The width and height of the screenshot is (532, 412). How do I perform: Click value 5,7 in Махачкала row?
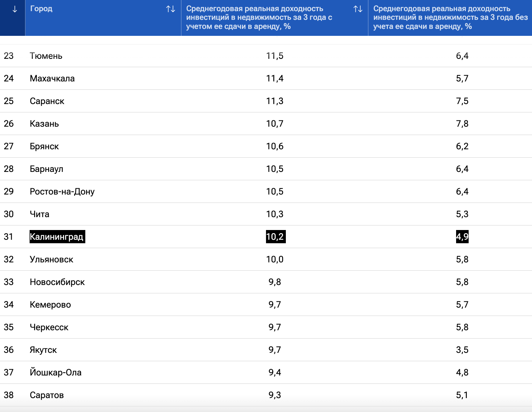point(462,79)
